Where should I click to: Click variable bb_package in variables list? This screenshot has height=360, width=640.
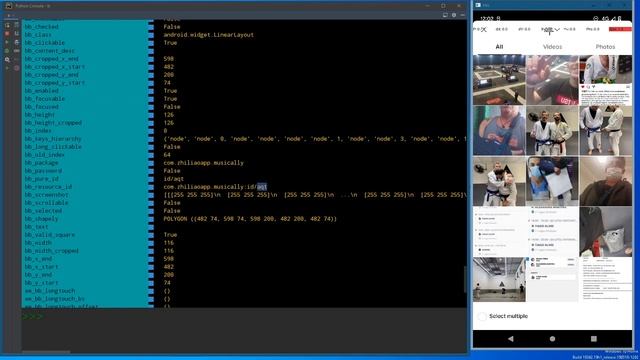point(41,163)
